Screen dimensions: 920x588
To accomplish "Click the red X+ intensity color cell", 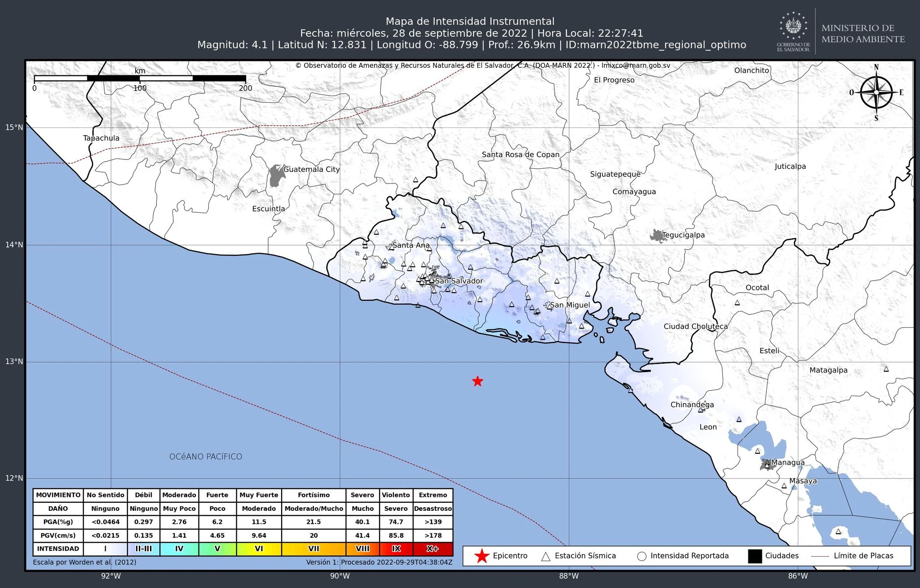I will 433,549.
